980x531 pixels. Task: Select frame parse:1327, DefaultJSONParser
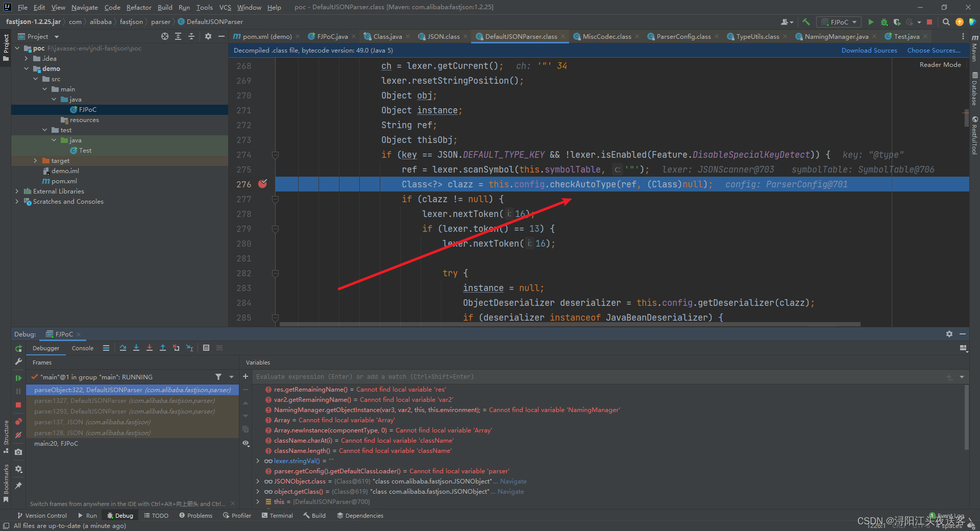132,400
